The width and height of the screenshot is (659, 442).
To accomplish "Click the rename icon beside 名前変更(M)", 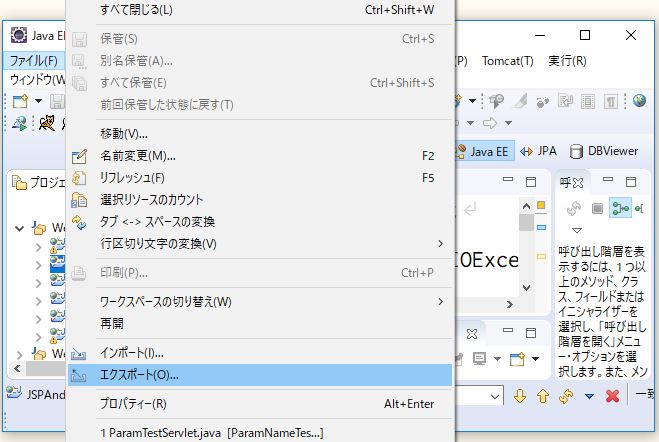I will pyautogui.click(x=79, y=156).
